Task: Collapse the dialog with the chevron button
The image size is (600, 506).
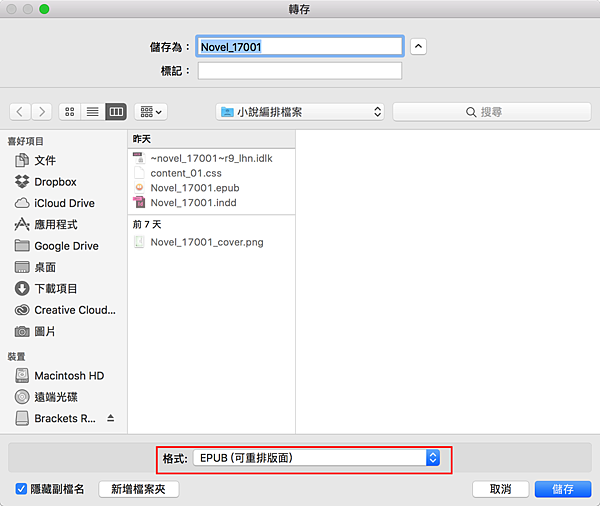Action: click(x=418, y=47)
